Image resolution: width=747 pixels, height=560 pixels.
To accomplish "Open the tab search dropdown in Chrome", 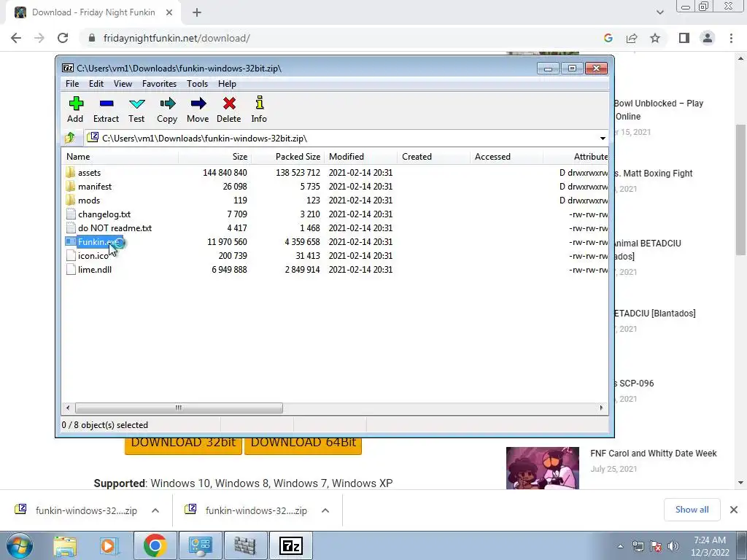I will [x=659, y=12].
